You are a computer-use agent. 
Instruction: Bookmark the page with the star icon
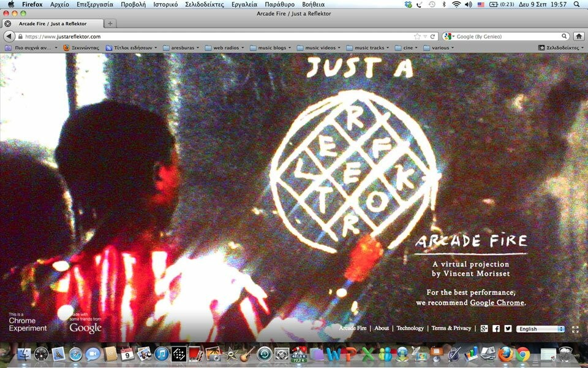[417, 36]
